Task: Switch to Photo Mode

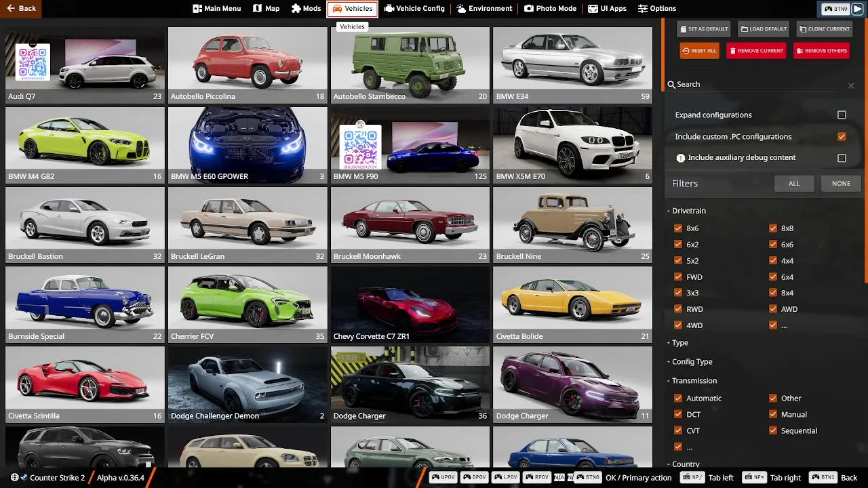Action: (550, 9)
